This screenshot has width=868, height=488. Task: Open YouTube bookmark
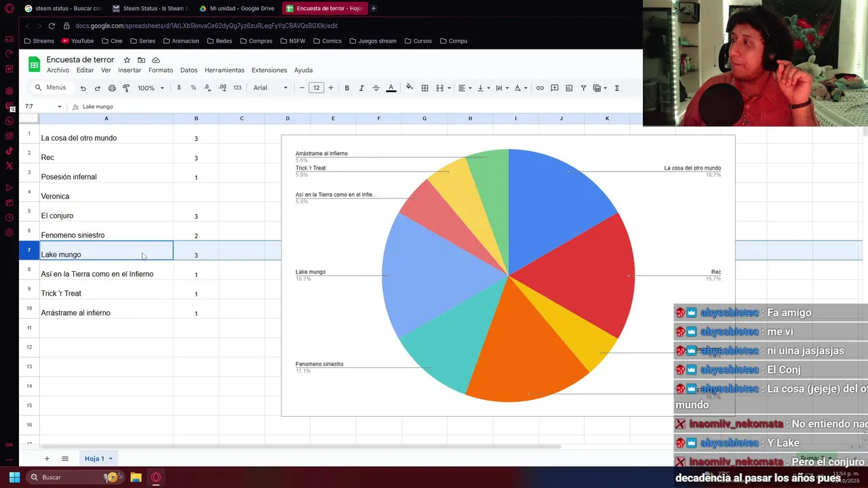[77, 41]
